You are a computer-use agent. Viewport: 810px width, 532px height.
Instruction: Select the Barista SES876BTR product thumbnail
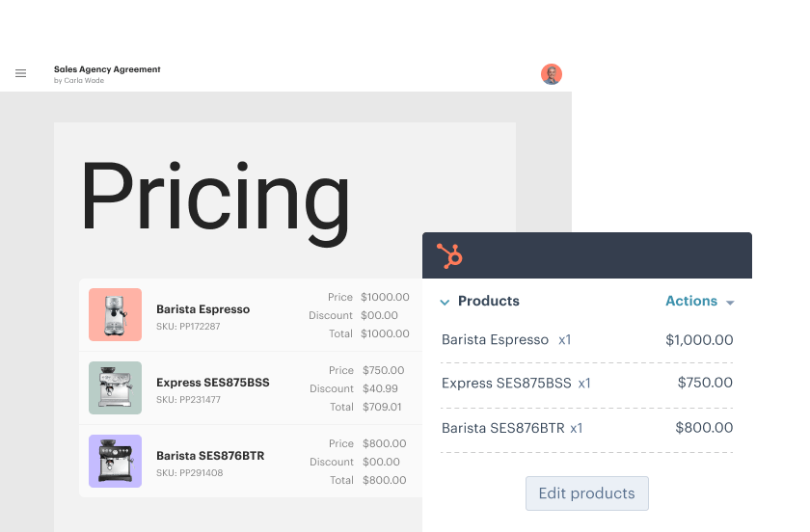(x=115, y=462)
